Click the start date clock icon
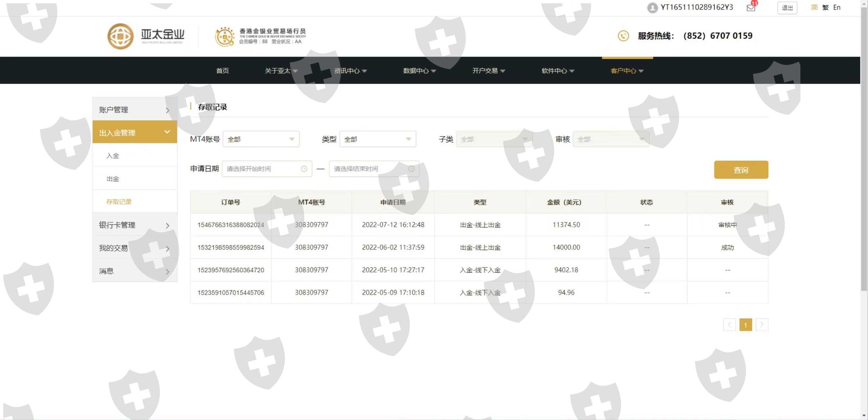The width and height of the screenshot is (868, 420). click(x=304, y=169)
